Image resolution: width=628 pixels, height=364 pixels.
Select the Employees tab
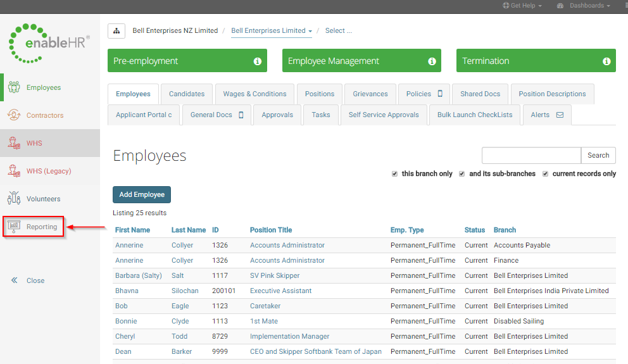point(133,94)
